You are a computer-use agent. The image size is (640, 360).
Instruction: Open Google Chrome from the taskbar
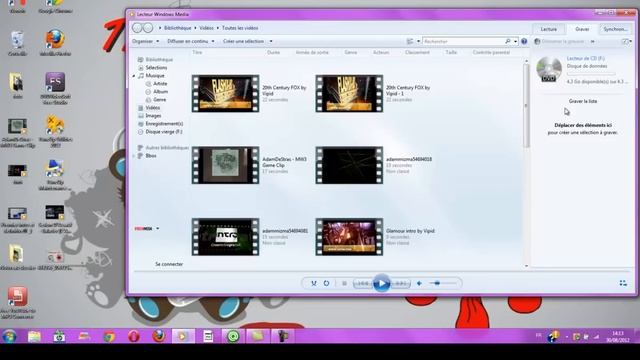click(109, 336)
